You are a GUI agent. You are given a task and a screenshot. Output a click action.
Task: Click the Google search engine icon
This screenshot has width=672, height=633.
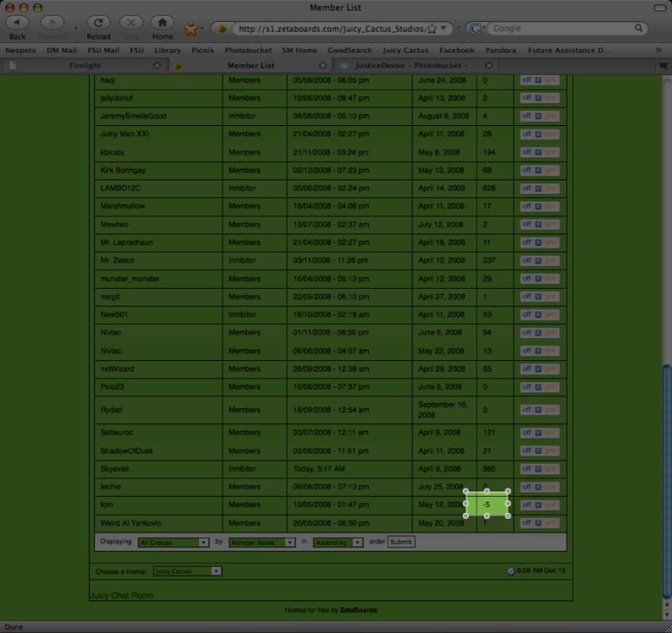click(x=476, y=29)
